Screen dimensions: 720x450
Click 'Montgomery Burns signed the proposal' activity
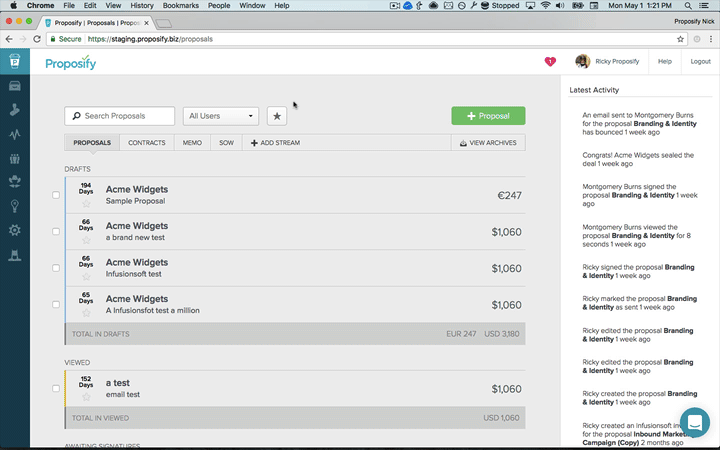(640, 195)
